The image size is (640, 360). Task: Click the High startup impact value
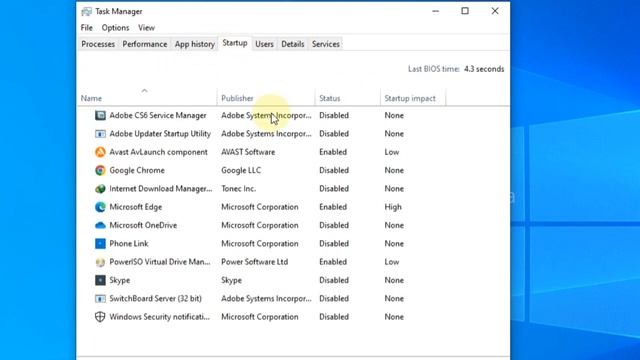[x=393, y=207]
